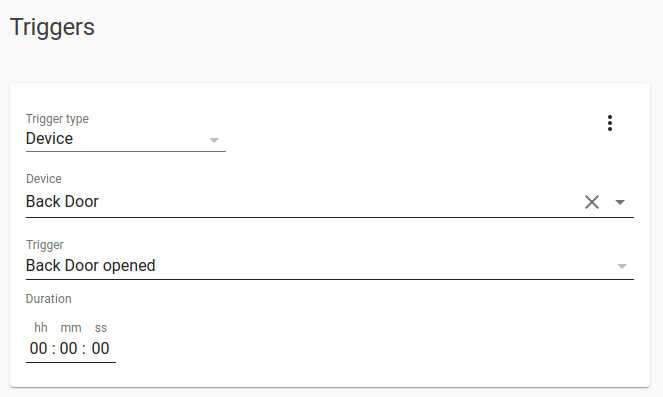Click the seconds duration field
This screenshot has width=663, height=397.
click(x=101, y=348)
